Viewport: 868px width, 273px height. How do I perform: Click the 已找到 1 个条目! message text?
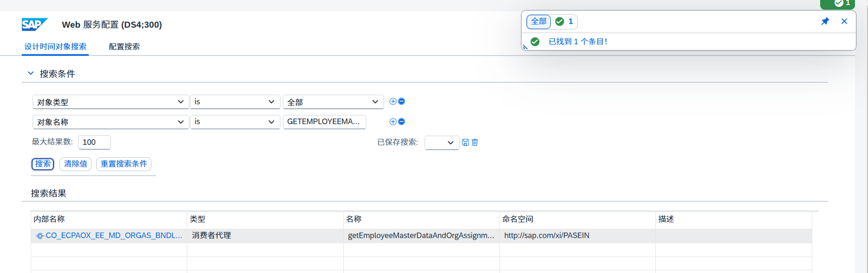pos(578,42)
